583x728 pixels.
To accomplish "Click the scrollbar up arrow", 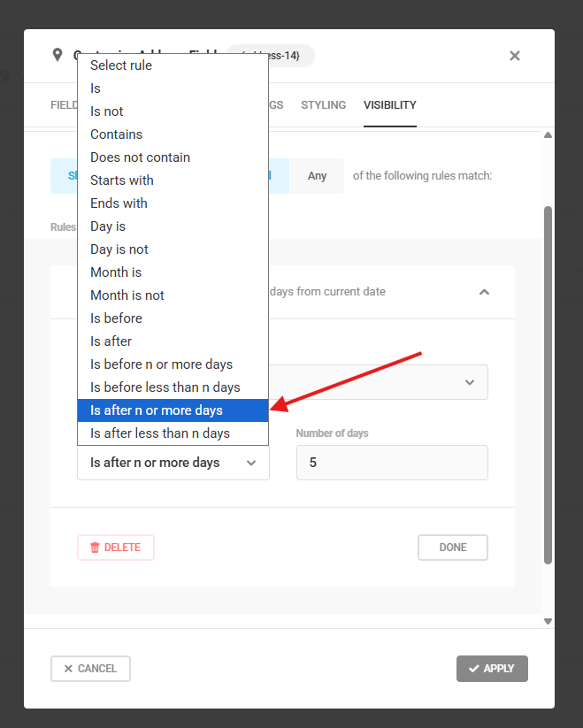I will point(548,135).
